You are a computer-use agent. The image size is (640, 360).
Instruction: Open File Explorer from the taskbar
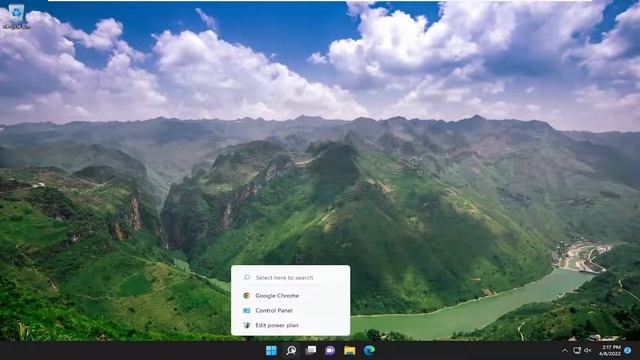[350, 350]
